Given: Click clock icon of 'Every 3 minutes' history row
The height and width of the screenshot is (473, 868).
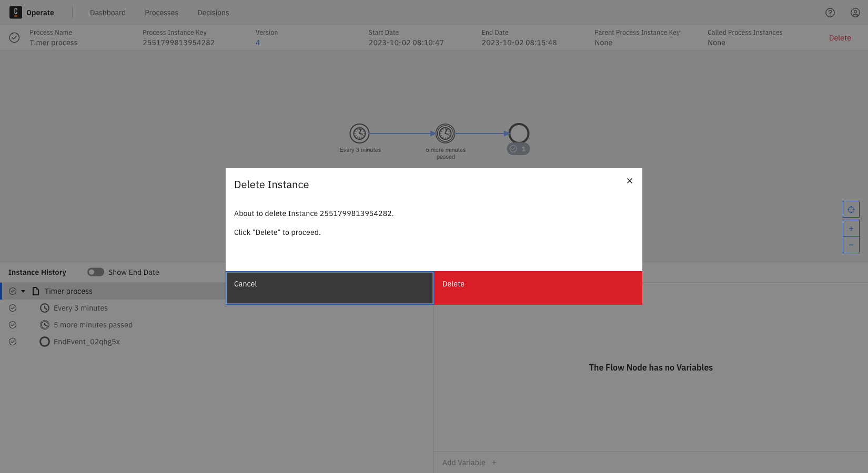Looking at the screenshot, I should coord(45,308).
